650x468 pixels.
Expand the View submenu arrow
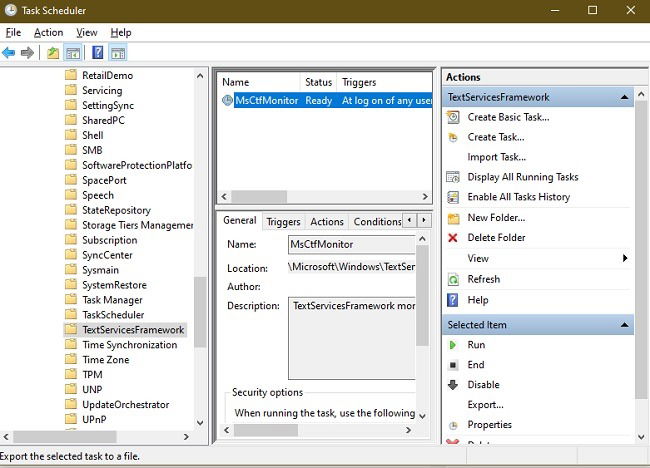pyautogui.click(x=625, y=258)
